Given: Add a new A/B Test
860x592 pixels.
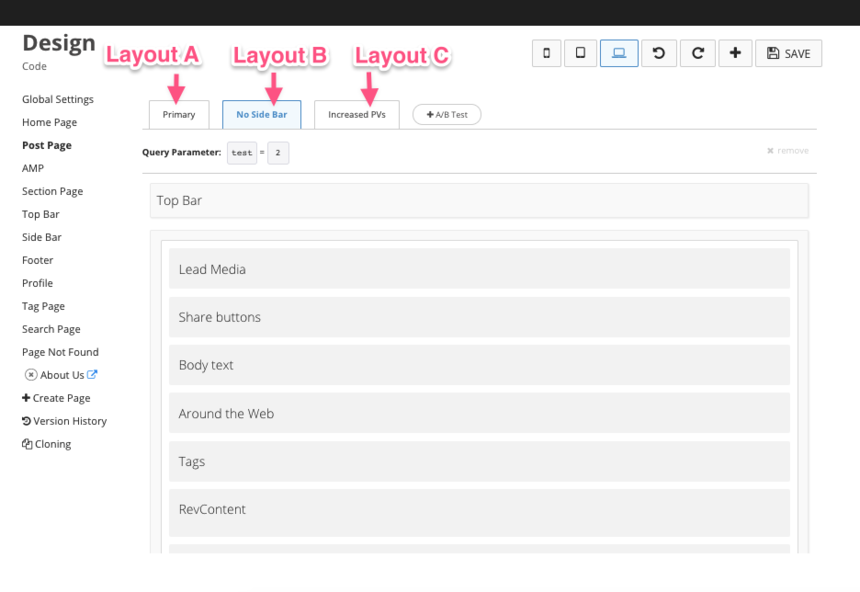Looking at the screenshot, I should (447, 115).
